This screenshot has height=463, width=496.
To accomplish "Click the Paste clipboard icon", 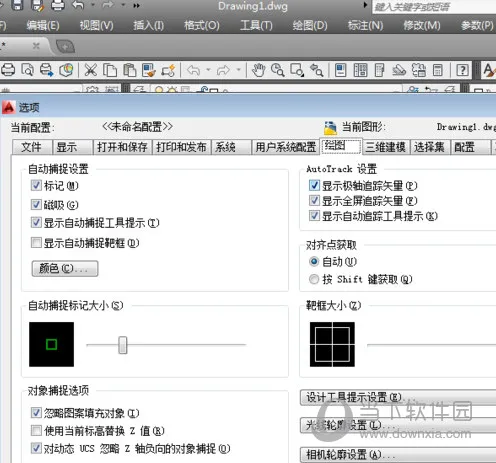I will point(129,70).
